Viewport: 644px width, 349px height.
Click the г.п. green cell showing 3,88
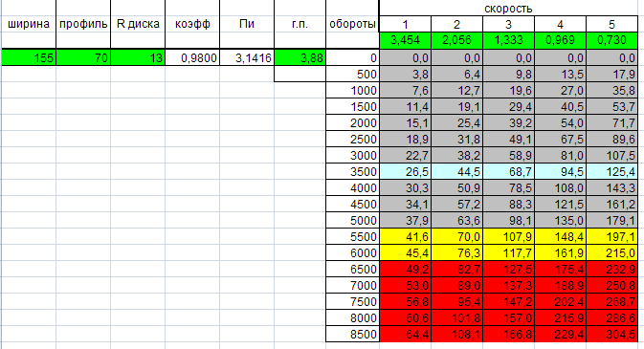(x=300, y=57)
